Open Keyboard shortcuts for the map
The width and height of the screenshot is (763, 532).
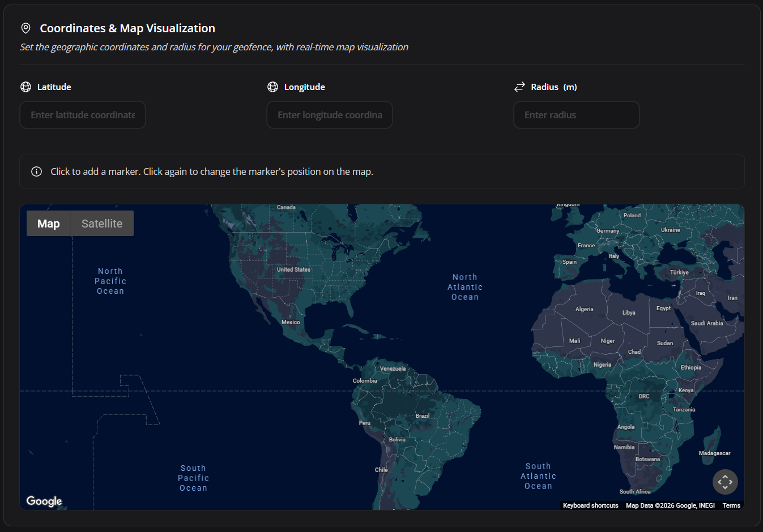[590, 505]
